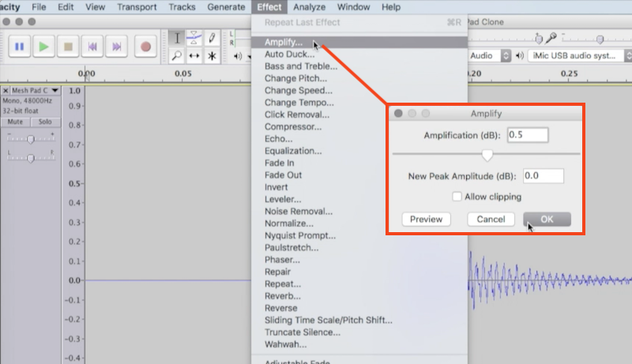
Task: Start recording with the Record button
Action: (x=145, y=47)
